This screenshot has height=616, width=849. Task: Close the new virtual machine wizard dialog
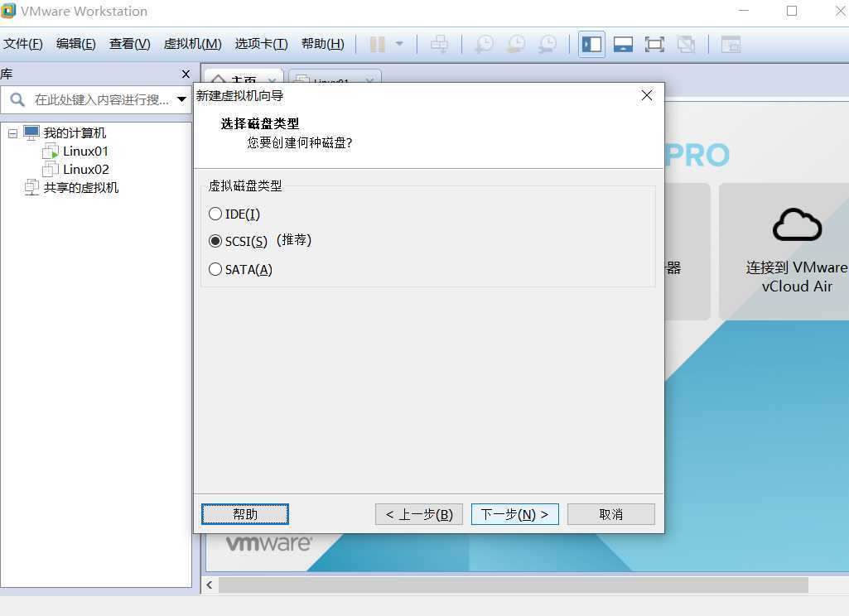coord(647,96)
